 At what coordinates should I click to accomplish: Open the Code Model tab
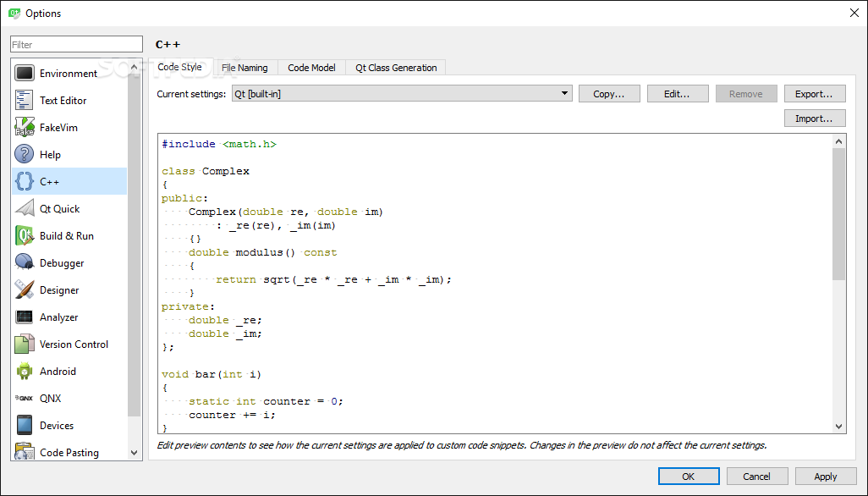pos(311,68)
